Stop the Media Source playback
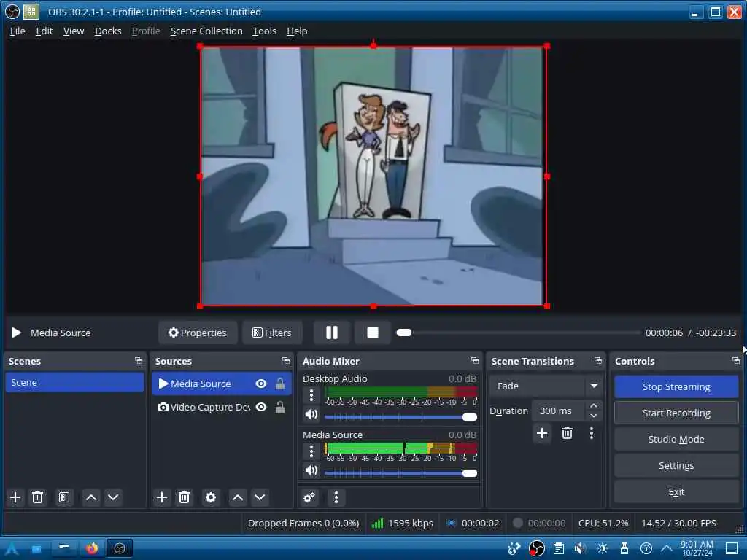Screen dimensions: 747x560 pos(373,332)
